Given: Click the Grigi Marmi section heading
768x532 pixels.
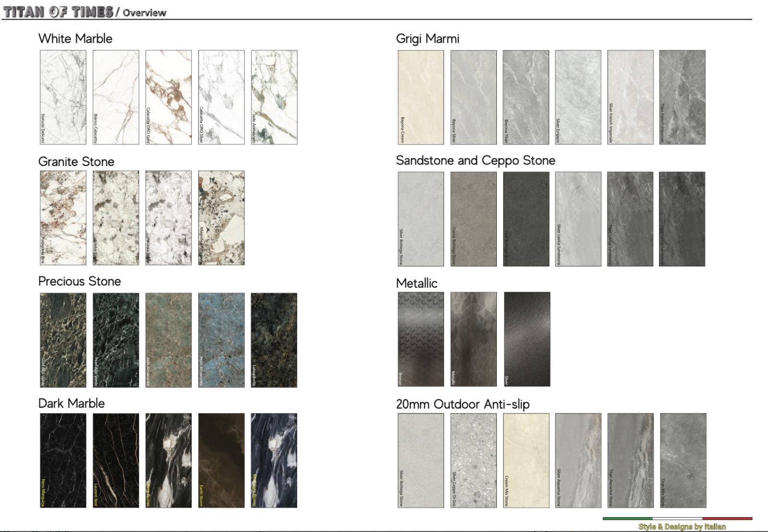Looking at the screenshot, I should coord(427,39).
